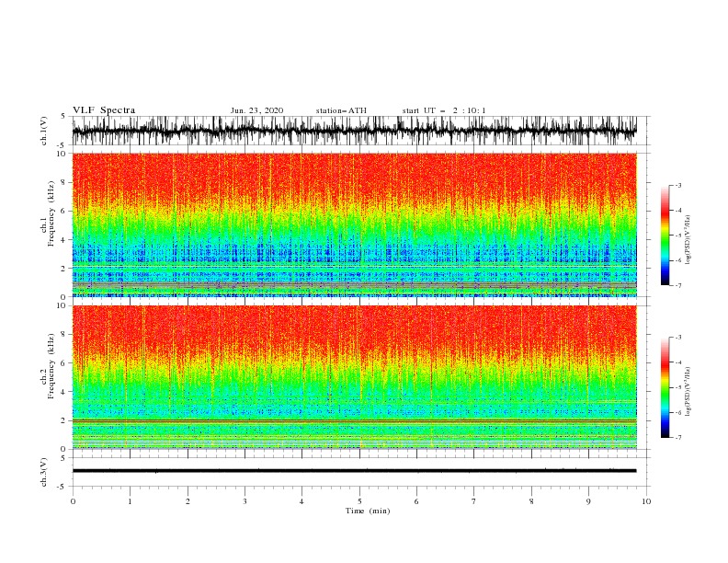Viewport: 728px width, 563px height.
Task: Click the "ch.3(V)" axis label
Action: tap(44, 472)
